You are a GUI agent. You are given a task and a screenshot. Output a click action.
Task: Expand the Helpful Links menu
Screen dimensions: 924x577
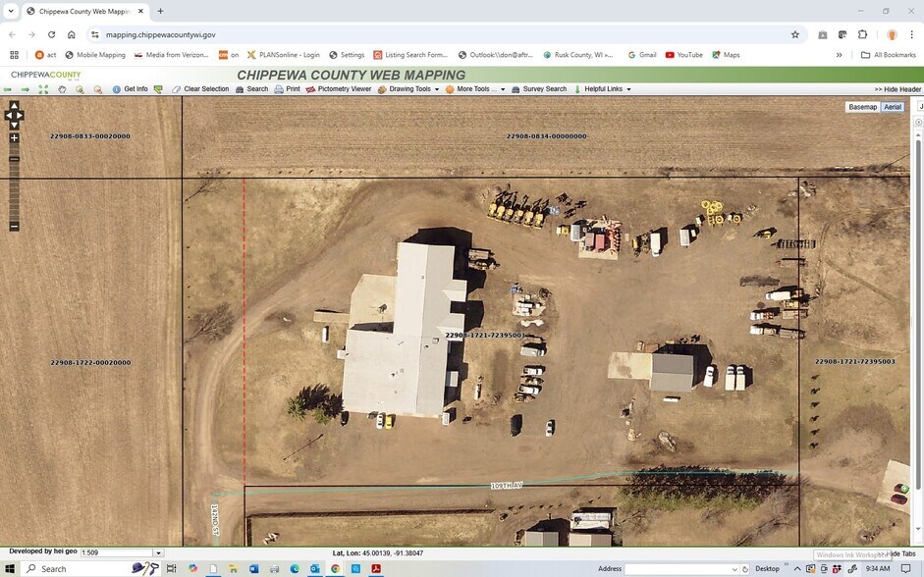tap(602, 89)
